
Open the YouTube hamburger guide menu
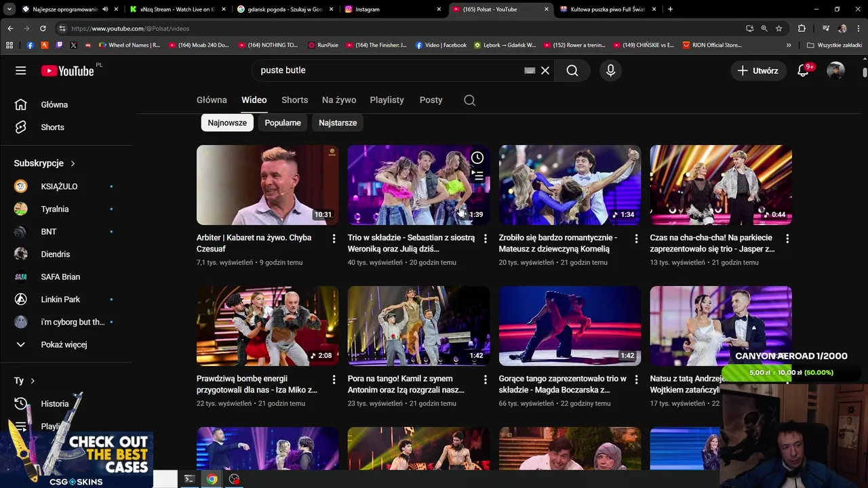pyautogui.click(x=21, y=70)
